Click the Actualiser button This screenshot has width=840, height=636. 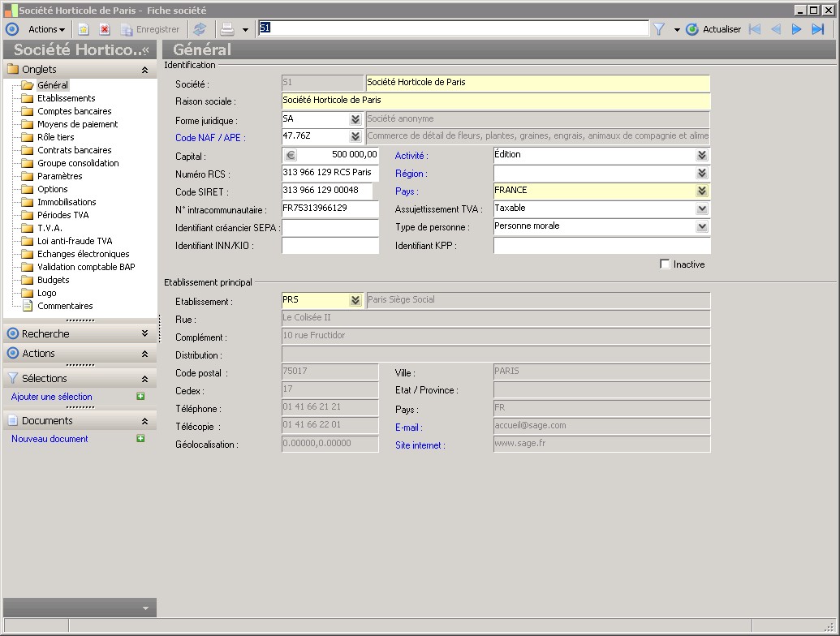click(714, 29)
